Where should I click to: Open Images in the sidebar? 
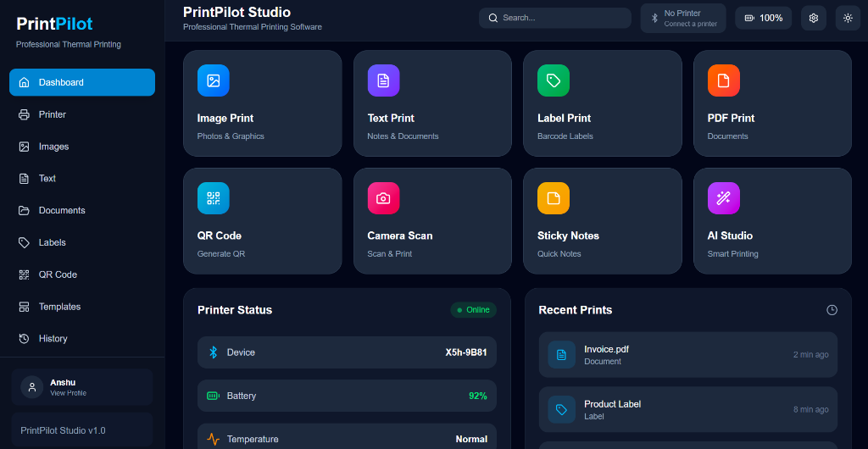82,147
